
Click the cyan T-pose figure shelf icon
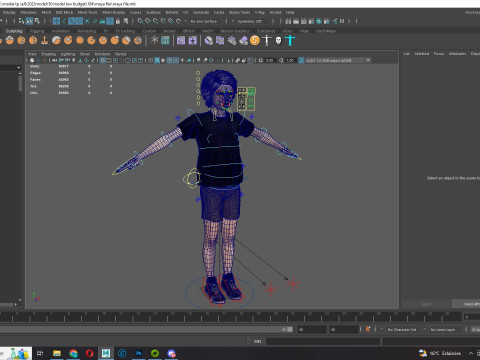[x=290, y=41]
